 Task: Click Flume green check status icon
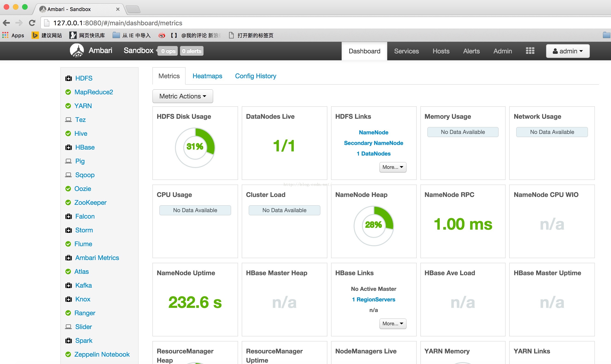point(68,244)
